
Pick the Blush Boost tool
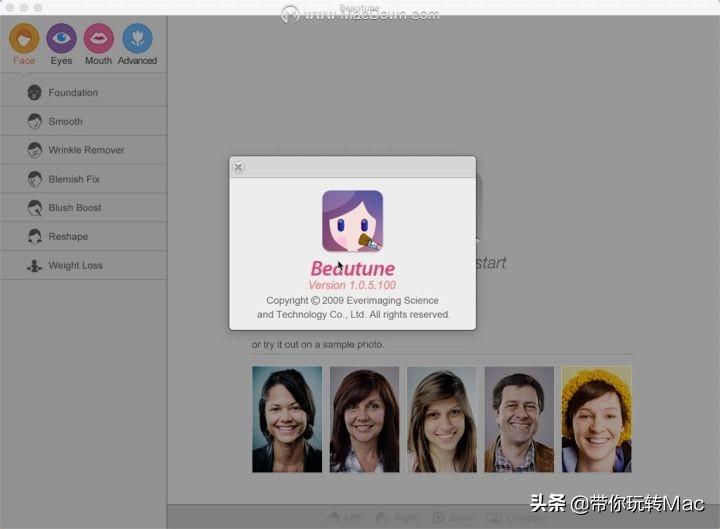click(x=83, y=208)
